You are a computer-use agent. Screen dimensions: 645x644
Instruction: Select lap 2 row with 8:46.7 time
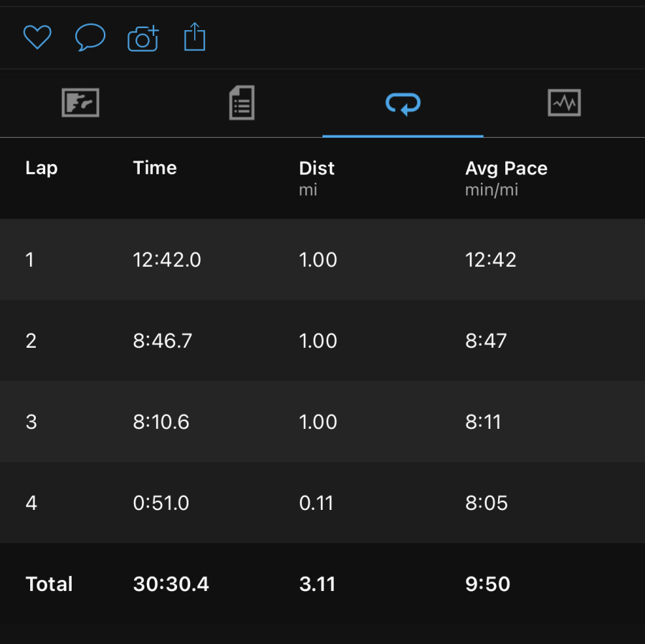tap(322, 341)
